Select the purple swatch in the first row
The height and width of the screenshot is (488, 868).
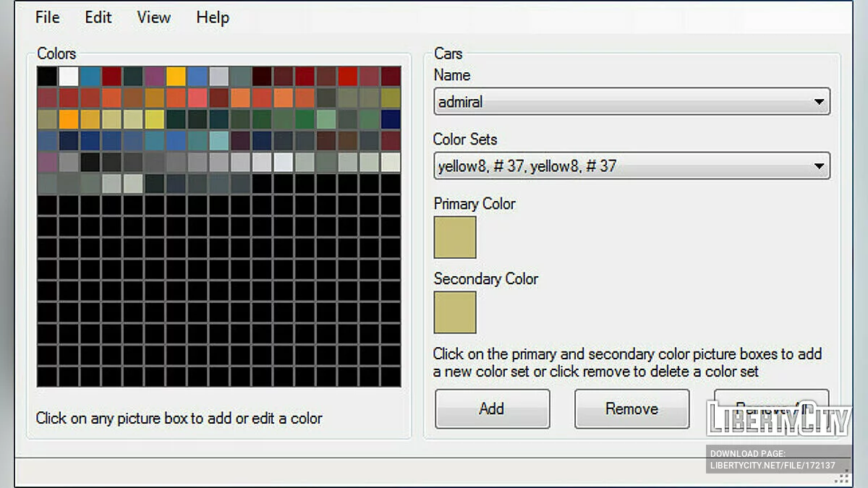(x=155, y=77)
